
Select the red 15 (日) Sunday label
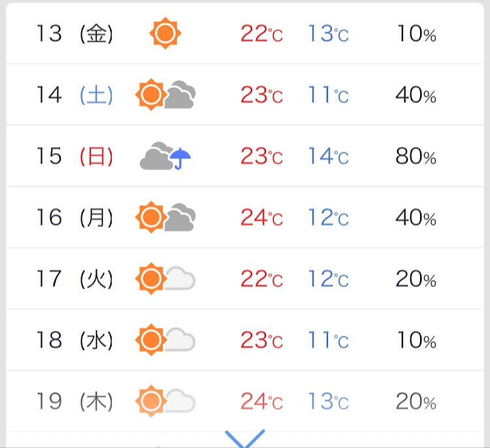pos(74,156)
